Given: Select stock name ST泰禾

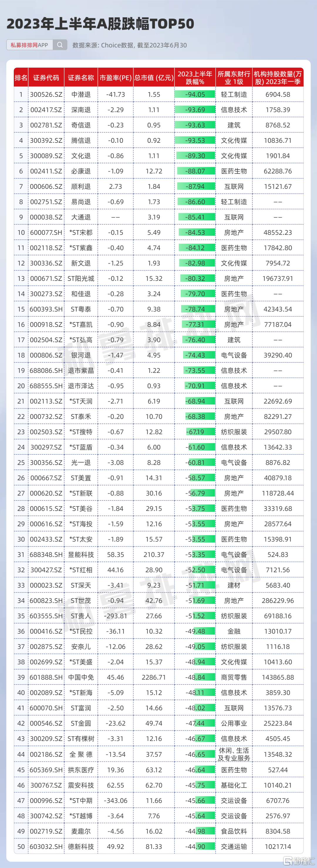Looking at the screenshot, I should (x=81, y=416).
